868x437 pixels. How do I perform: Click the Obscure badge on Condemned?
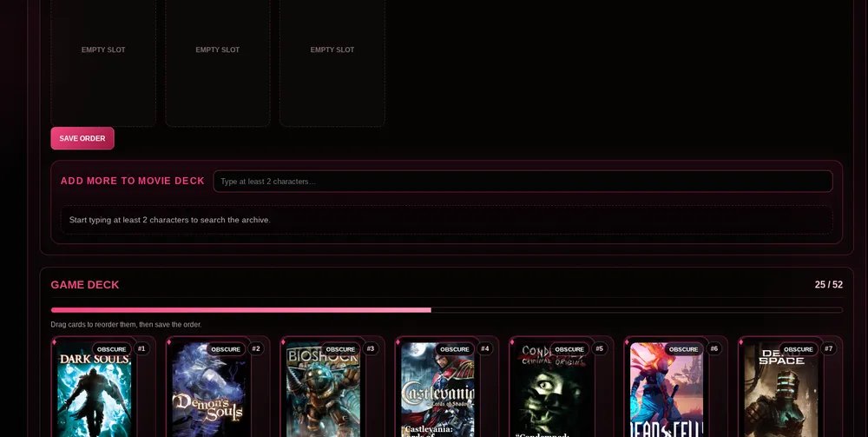(569, 349)
